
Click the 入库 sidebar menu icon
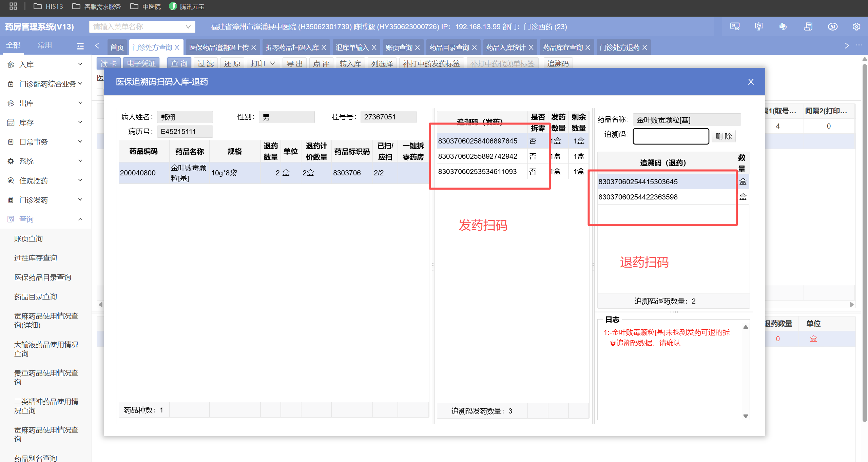point(11,64)
